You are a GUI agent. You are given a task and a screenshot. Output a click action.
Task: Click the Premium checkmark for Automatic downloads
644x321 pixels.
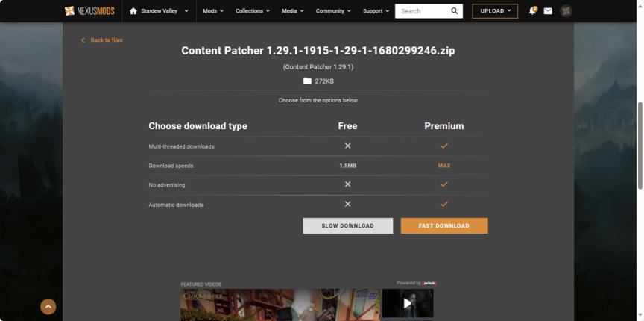point(444,204)
